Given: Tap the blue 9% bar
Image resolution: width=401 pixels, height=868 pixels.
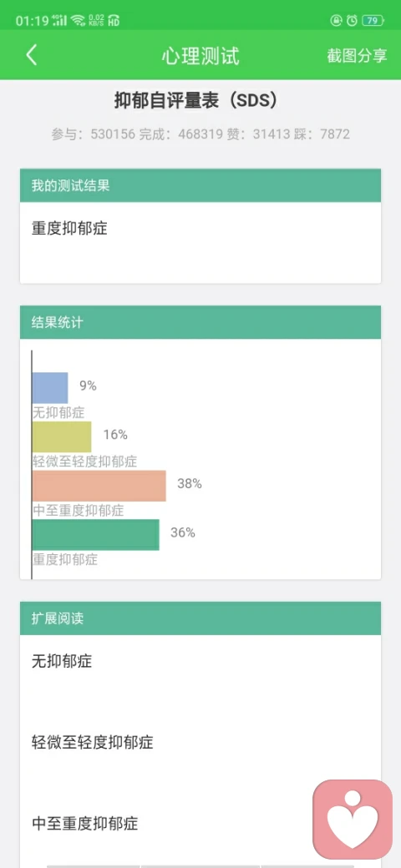Looking at the screenshot, I should 50,387.
